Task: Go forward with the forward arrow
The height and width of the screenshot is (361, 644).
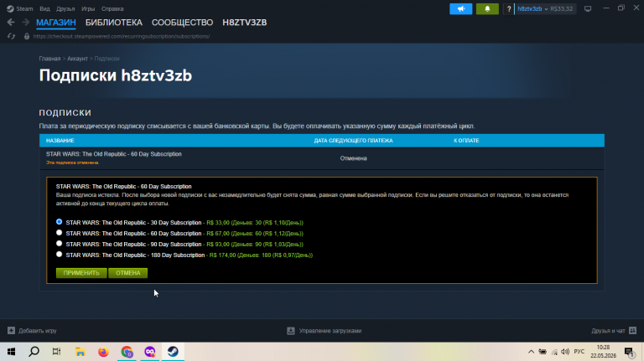Action: pyautogui.click(x=25, y=22)
